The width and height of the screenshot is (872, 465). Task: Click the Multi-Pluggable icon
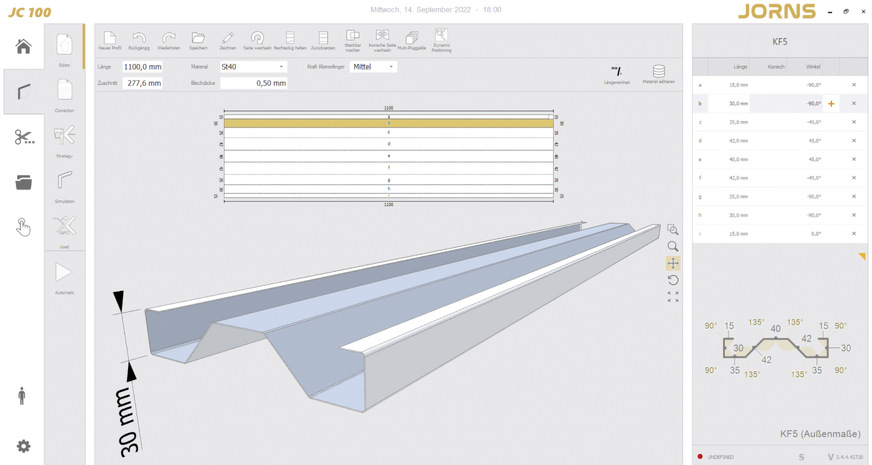pos(411,38)
